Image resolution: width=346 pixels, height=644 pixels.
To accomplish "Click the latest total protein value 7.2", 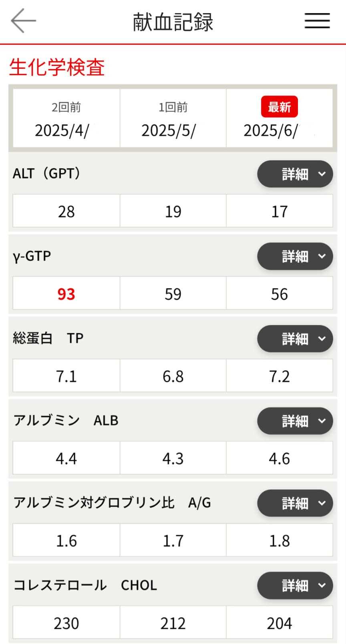I will (279, 376).
